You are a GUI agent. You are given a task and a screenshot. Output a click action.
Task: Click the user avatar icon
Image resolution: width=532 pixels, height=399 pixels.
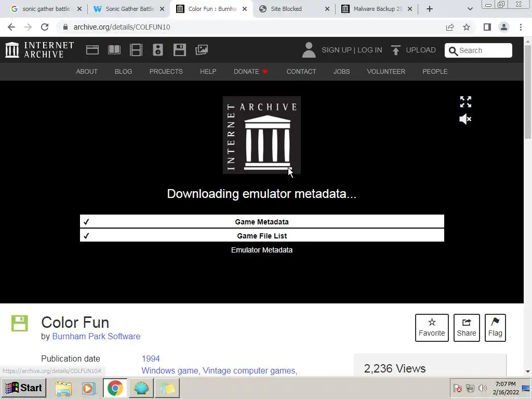tap(309, 50)
